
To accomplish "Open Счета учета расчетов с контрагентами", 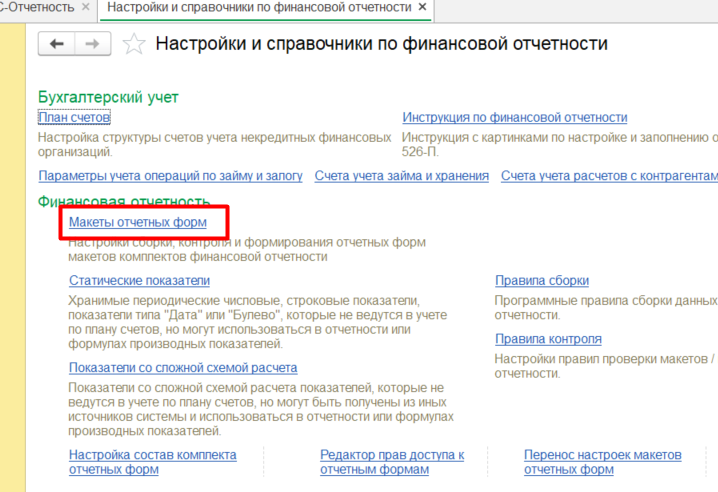I will click(x=608, y=176).
